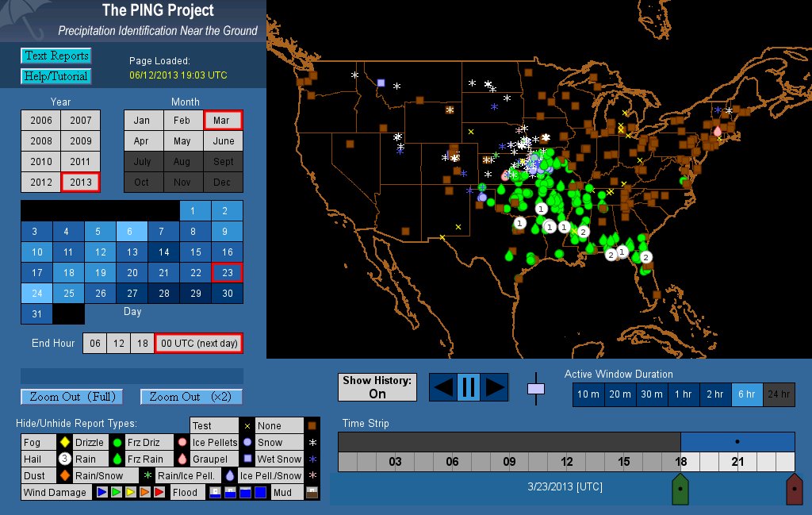The width and height of the screenshot is (812, 515).
Task: Turn off Show History toggle
Action: tap(377, 387)
